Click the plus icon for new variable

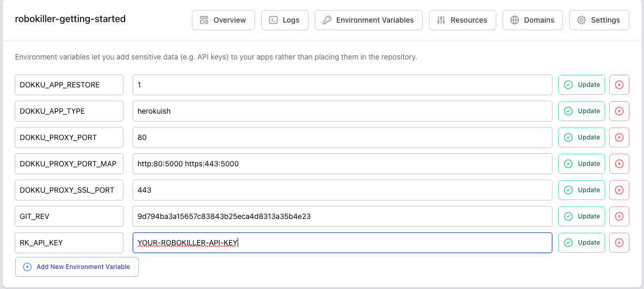click(x=27, y=267)
